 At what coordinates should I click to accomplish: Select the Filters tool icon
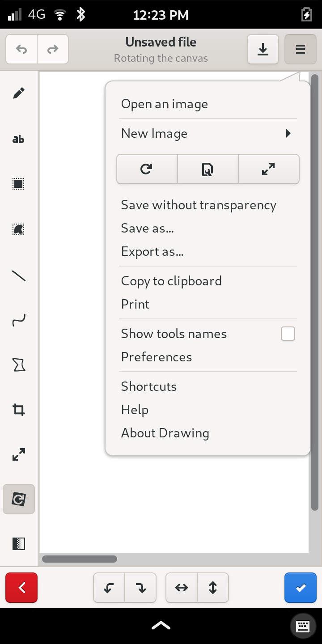click(19, 544)
